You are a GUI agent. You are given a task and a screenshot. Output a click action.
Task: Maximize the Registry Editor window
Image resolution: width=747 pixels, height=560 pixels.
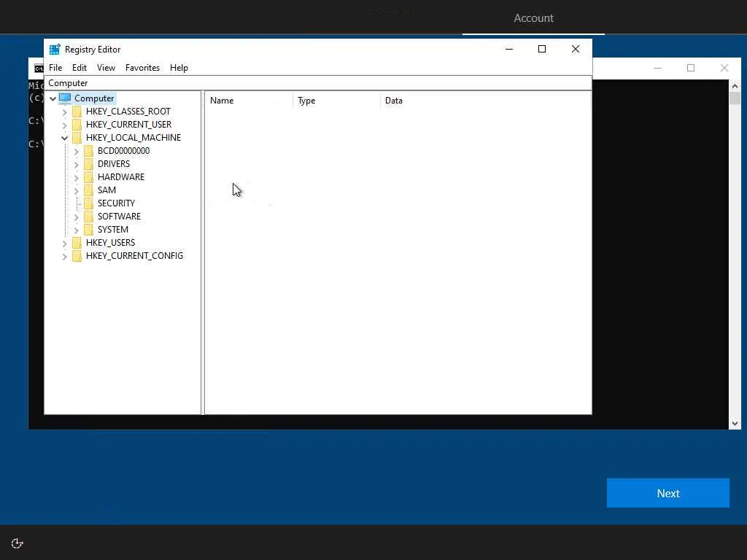click(x=542, y=49)
